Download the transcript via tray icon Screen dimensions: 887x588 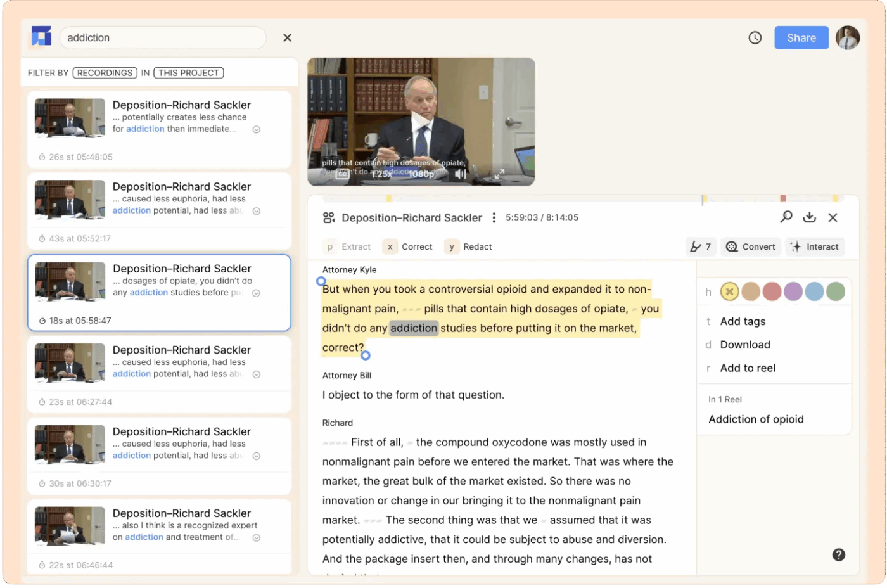click(810, 217)
